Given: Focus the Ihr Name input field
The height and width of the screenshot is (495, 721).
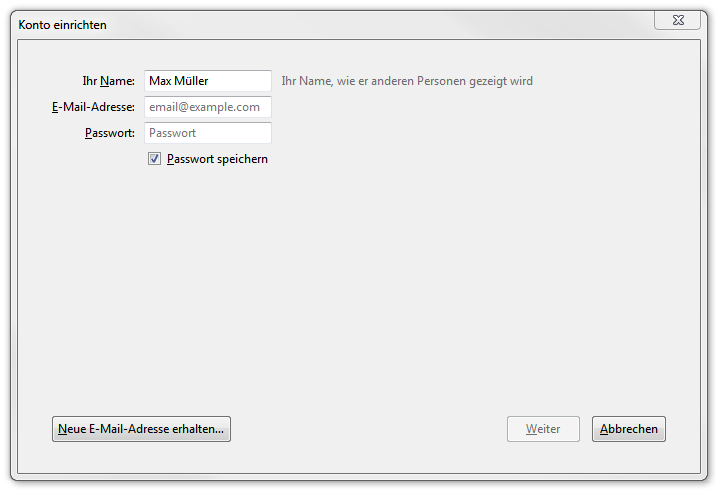Looking at the screenshot, I should point(208,81).
